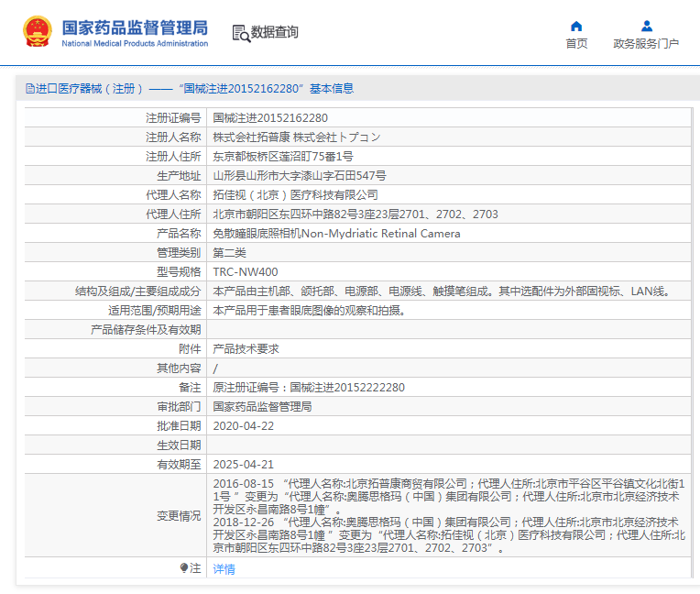Click the 产品技术要求 attachment entry
This screenshot has height=594, width=700.
tap(246, 349)
